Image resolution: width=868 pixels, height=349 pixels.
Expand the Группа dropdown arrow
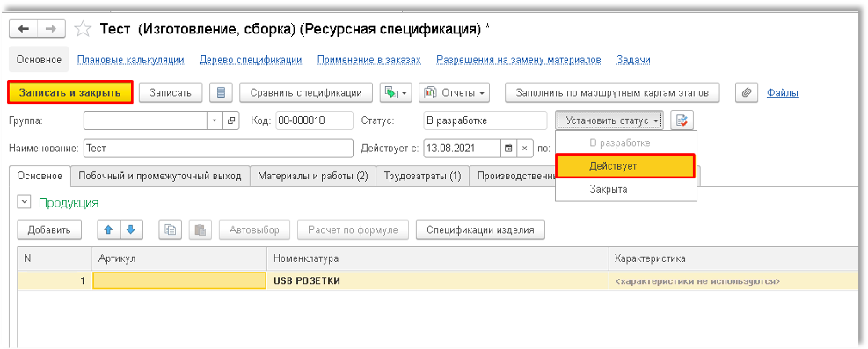pos(215,120)
